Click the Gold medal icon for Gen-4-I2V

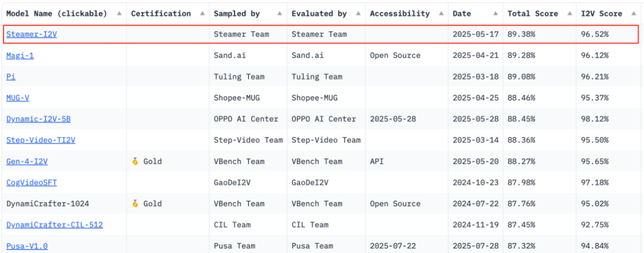135,161
